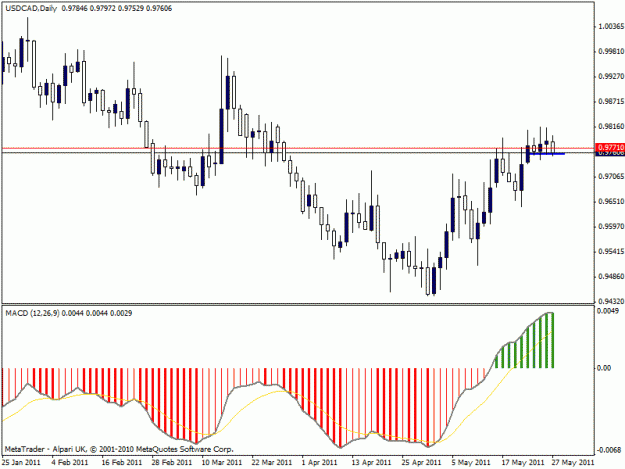Click the 0.99810 price axis label
The image size is (625, 469).
tap(611, 51)
